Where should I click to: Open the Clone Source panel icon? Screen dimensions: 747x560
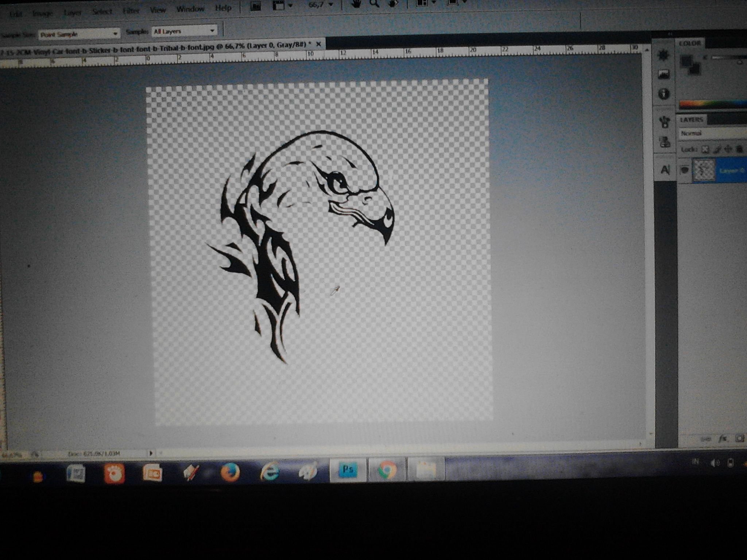click(665, 142)
